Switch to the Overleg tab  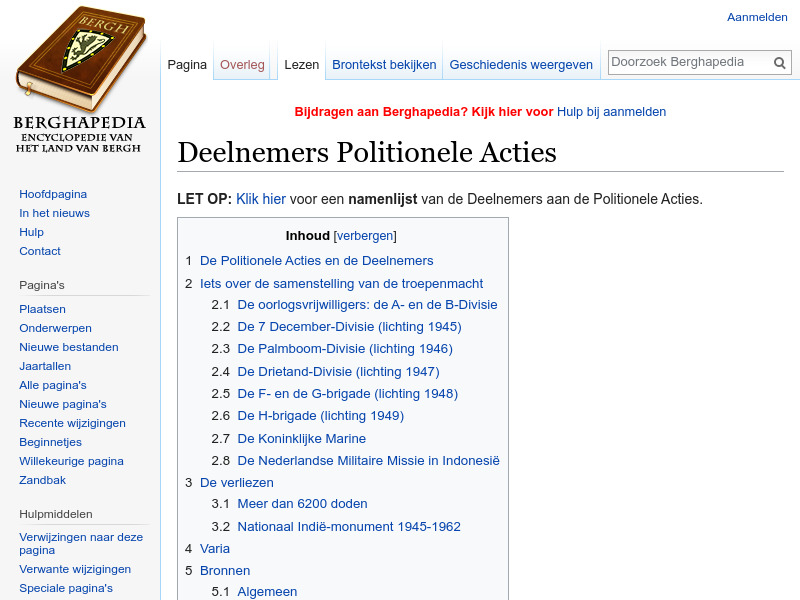pyautogui.click(x=242, y=64)
